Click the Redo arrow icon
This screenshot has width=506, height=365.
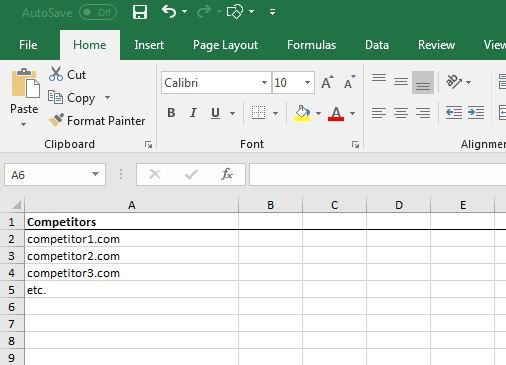203,12
